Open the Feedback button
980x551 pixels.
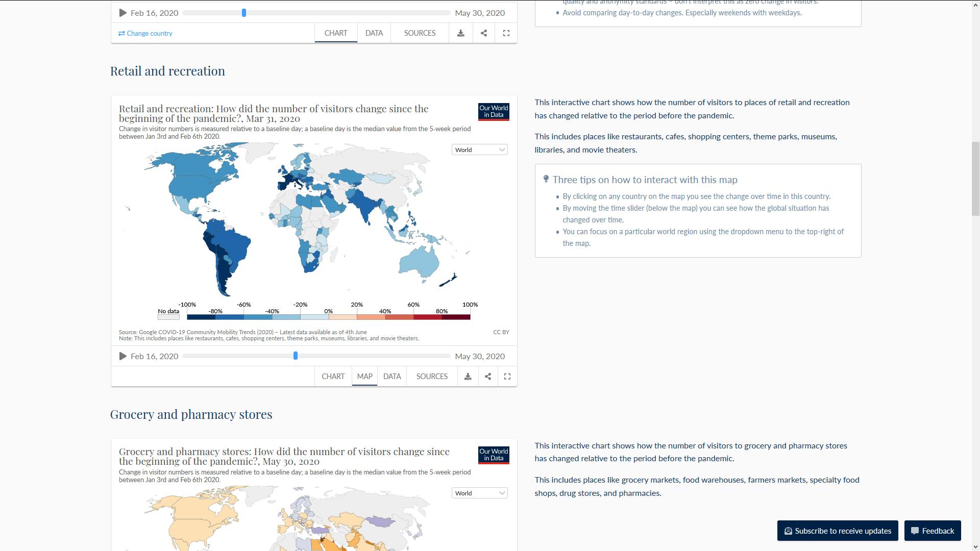(933, 531)
